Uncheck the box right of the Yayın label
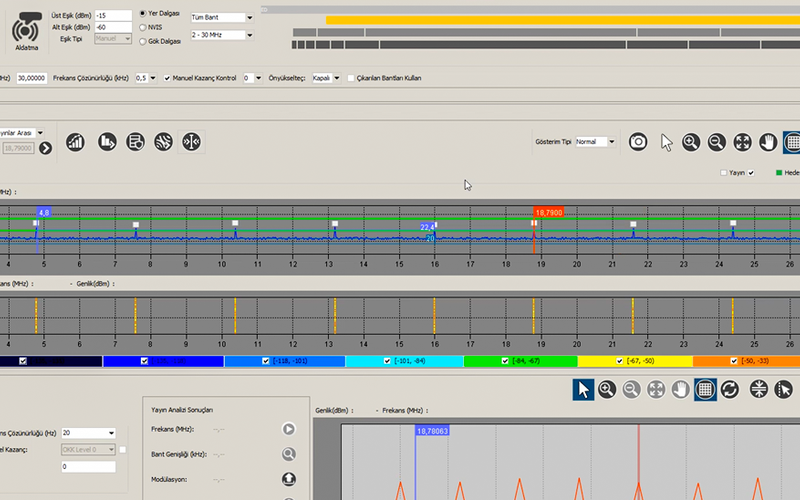Viewport: 800px width, 500px height. point(751,173)
